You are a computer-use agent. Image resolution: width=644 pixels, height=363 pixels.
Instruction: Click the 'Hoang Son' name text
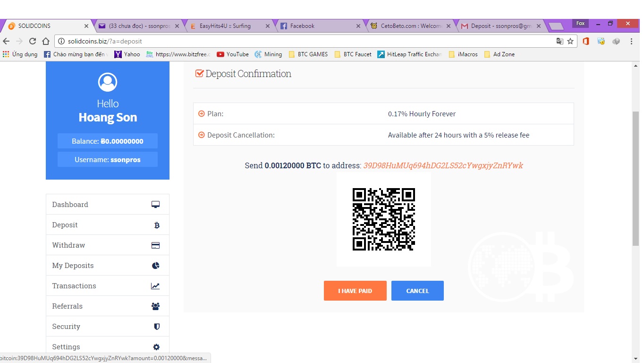108,118
